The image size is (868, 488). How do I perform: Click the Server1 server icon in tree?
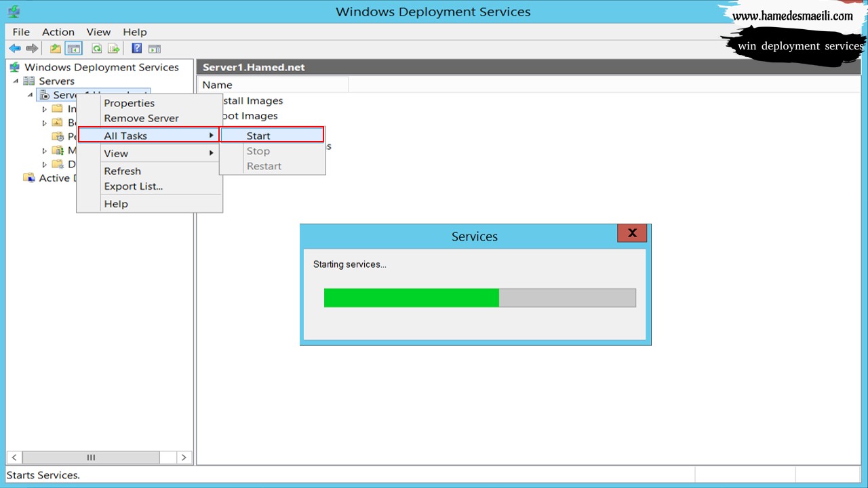tap(44, 95)
